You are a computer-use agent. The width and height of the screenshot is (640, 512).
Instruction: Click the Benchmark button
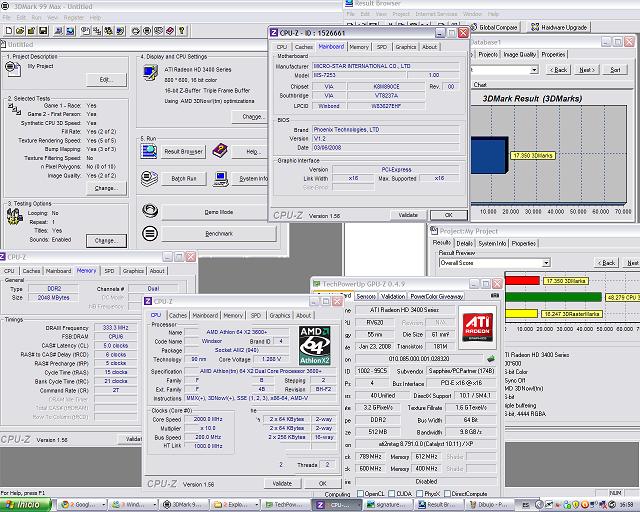(219, 234)
